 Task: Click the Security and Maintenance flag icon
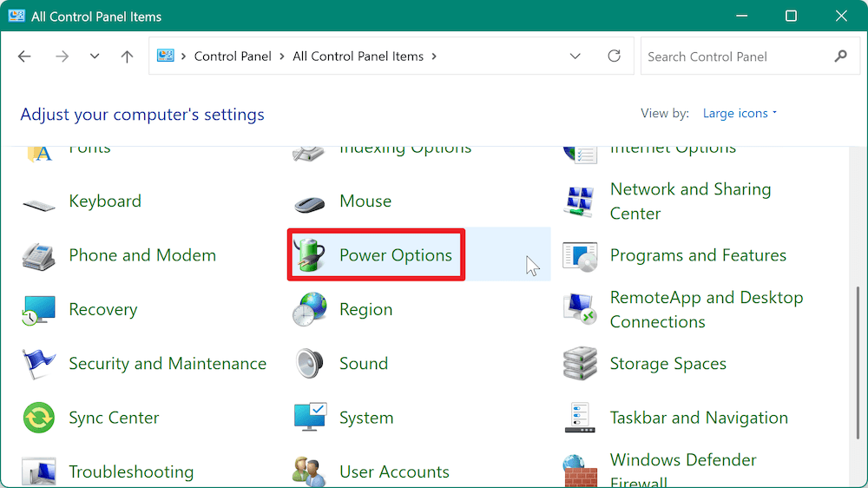point(39,364)
